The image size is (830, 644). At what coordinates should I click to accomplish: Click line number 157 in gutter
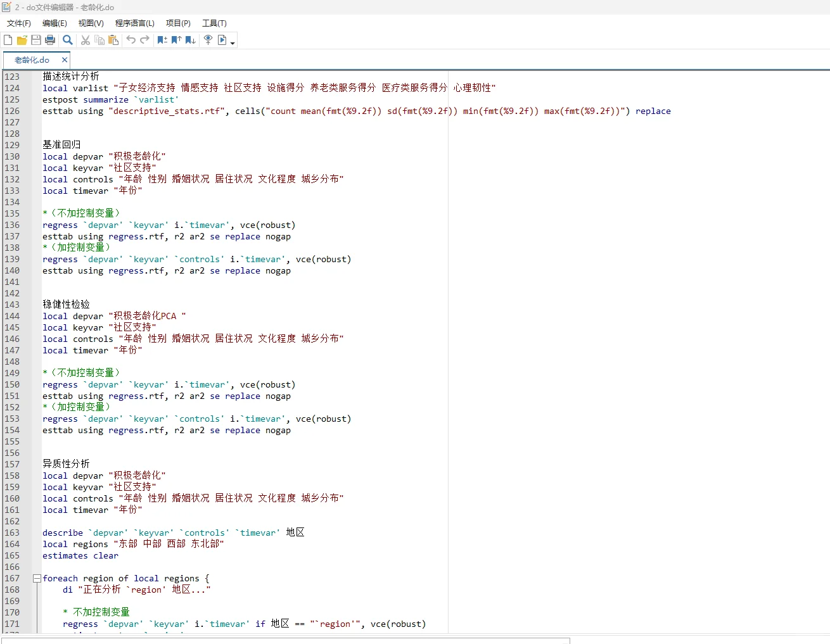tap(12, 464)
